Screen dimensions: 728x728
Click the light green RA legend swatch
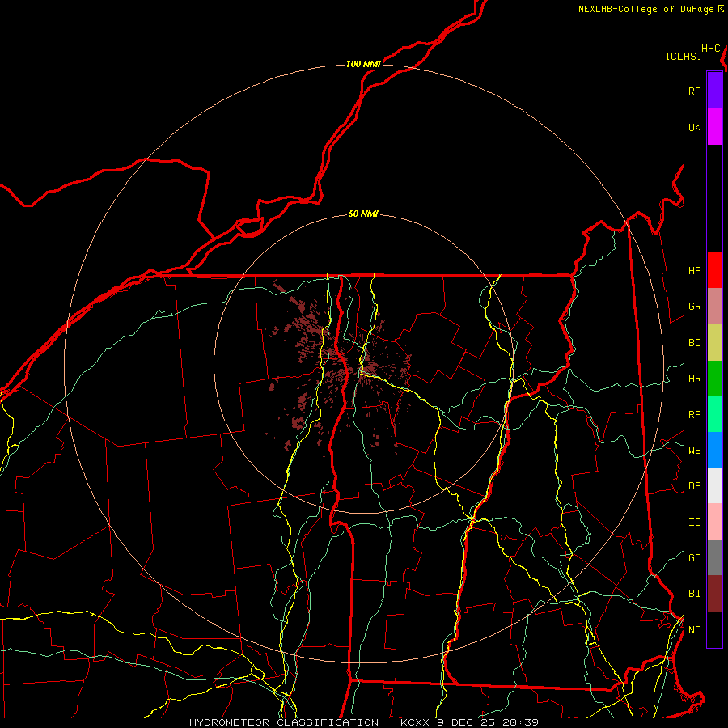click(x=714, y=413)
